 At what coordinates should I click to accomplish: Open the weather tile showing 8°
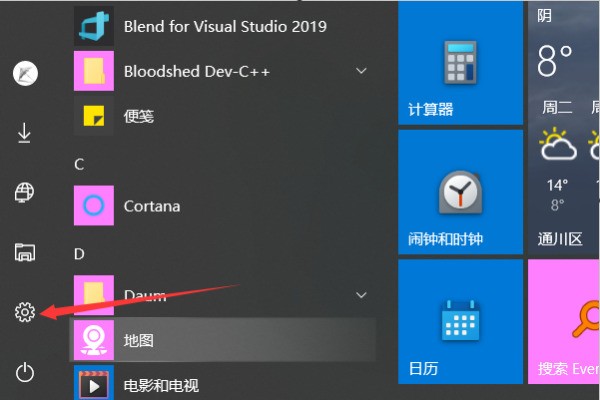[563, 125]
